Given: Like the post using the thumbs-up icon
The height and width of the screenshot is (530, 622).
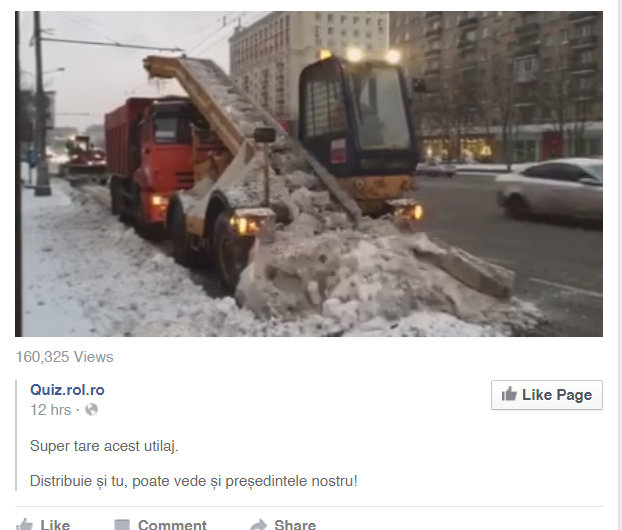Looking at the screenshot, I should tap(25, 524).
